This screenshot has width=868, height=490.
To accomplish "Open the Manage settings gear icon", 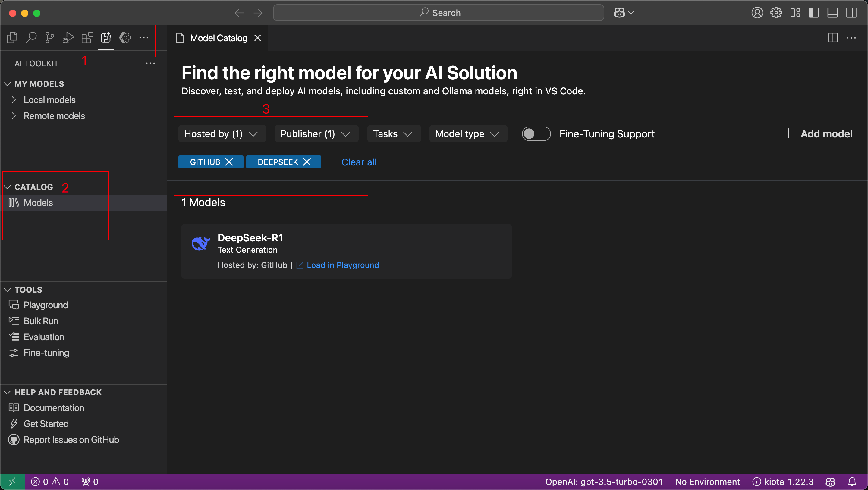I will point(776,13).
